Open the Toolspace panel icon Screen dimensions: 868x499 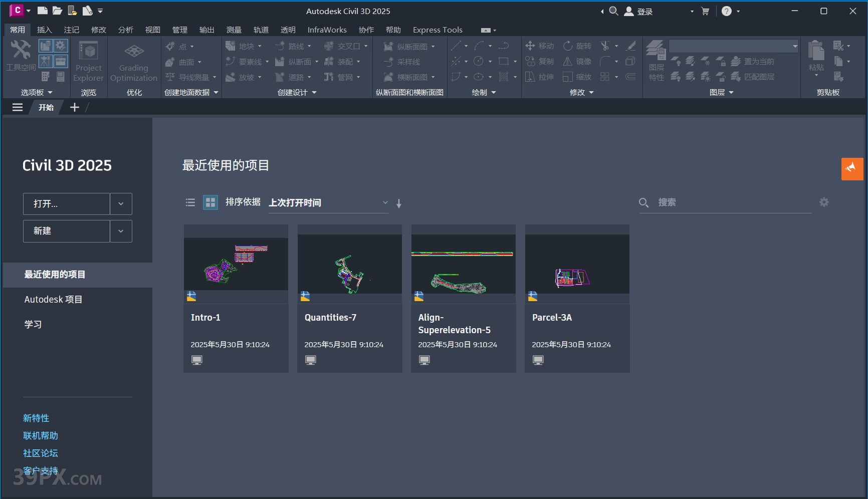21,56
